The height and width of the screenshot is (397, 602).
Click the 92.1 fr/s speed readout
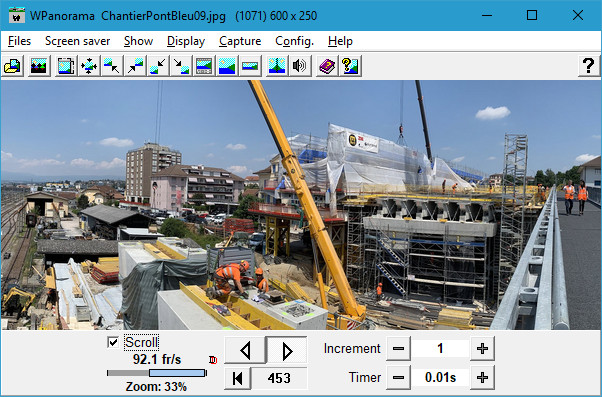click(x=157, y=359)
